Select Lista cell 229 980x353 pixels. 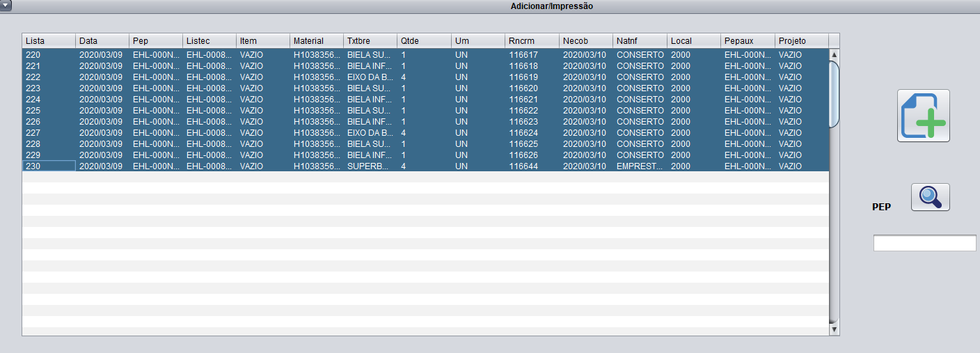[x=49, y=155]
